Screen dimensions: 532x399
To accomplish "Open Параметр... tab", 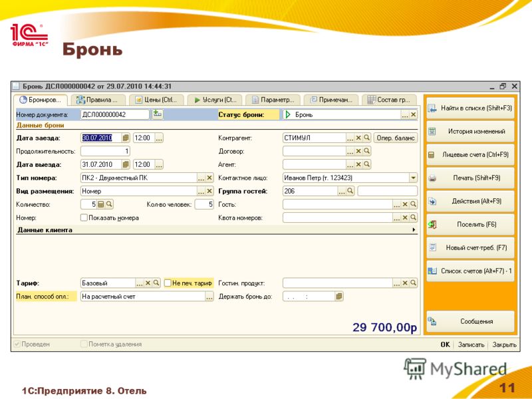I will [273, 100].
